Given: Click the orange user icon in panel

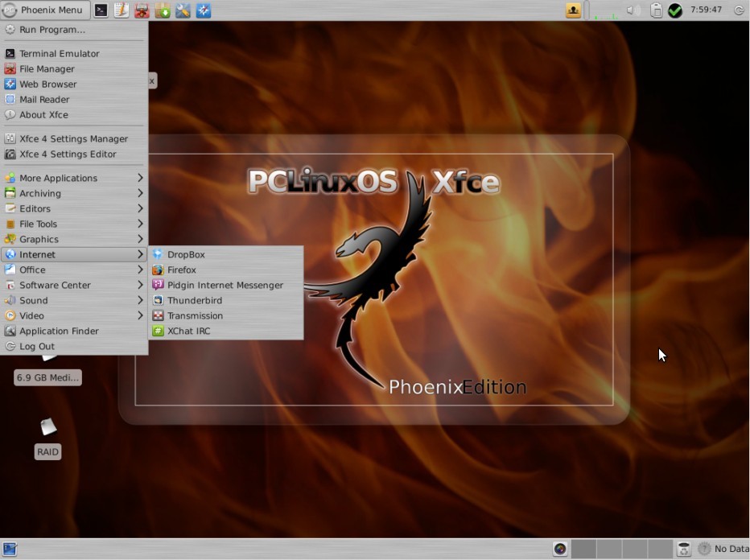Looking at the screenshot, I should [x=573, y=10].
